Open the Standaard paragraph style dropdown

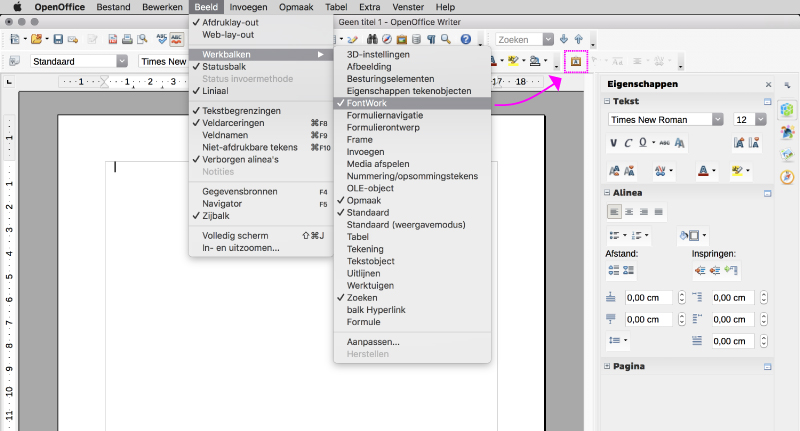tap(122, 61)
